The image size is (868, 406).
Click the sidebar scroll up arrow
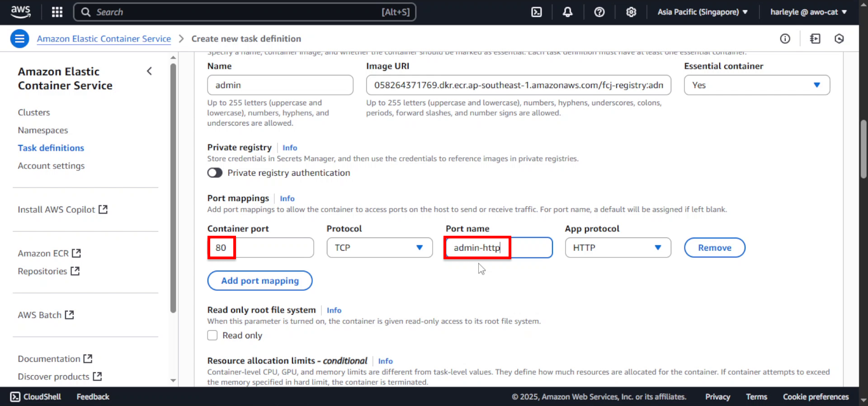(x=173, y=57)
